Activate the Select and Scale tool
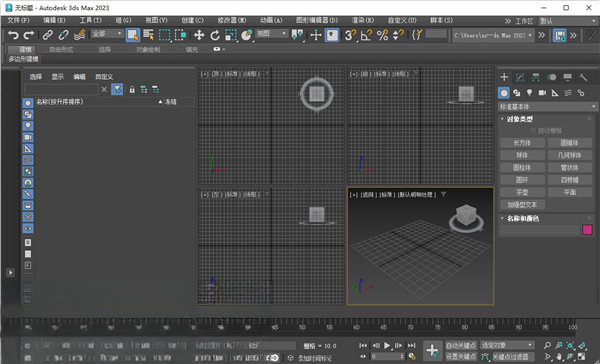600x364 pixels. [231, 35]
